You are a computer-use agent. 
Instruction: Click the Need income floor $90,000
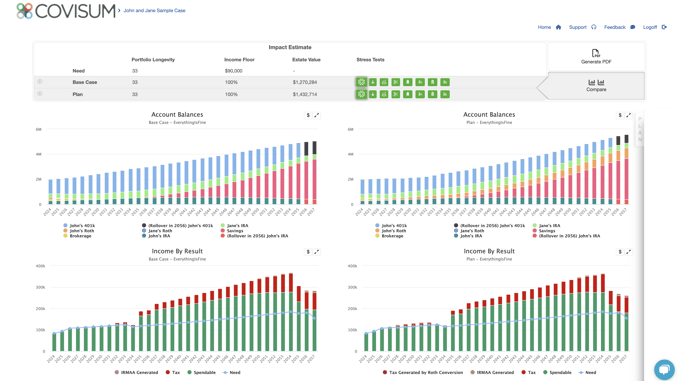click(x=233, y=71)
